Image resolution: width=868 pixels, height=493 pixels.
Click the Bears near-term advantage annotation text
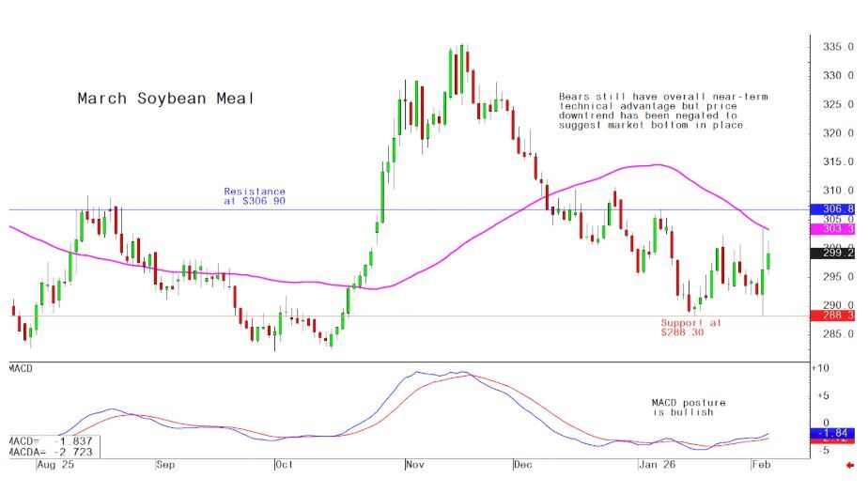[650, 111]
